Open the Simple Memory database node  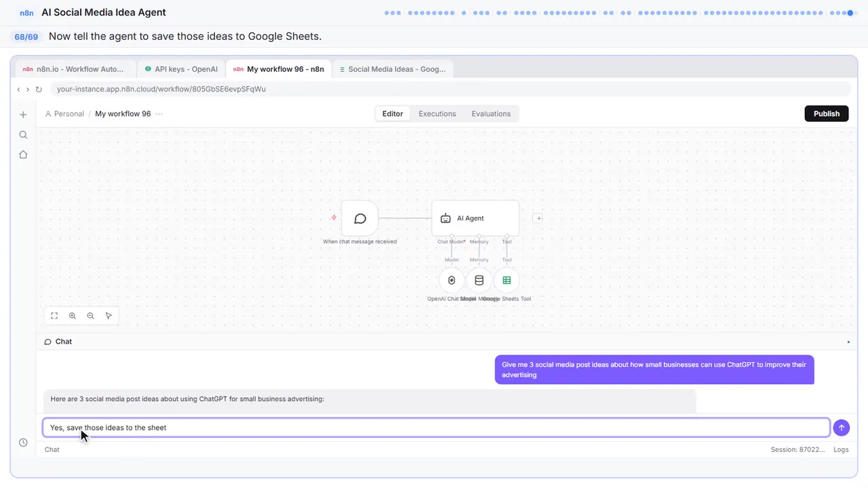(479, 281)
